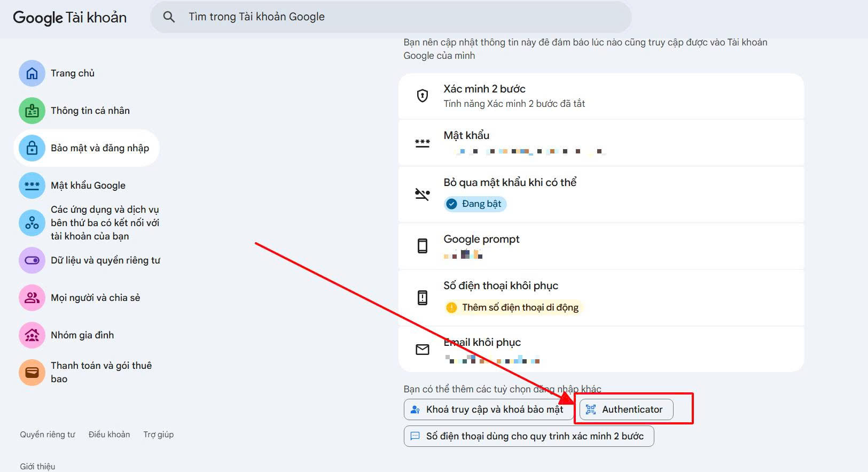
Task: Click the QR icon in the Authenticator button
Action: tap(591, 409)
